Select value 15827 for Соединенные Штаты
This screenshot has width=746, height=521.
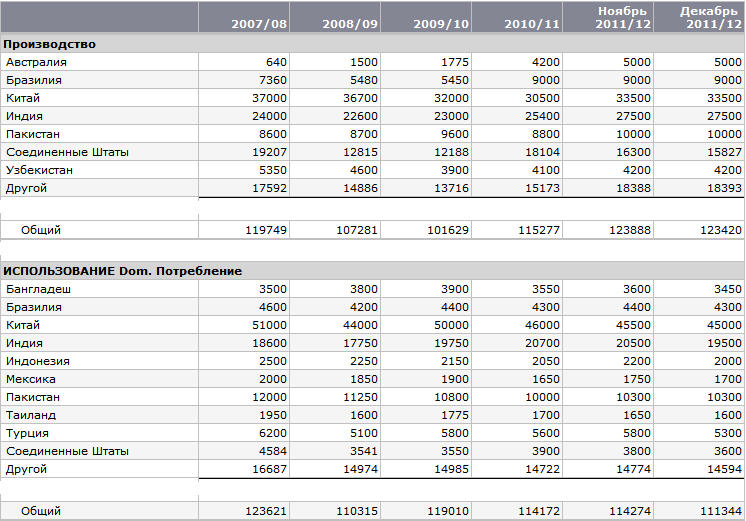724,152
